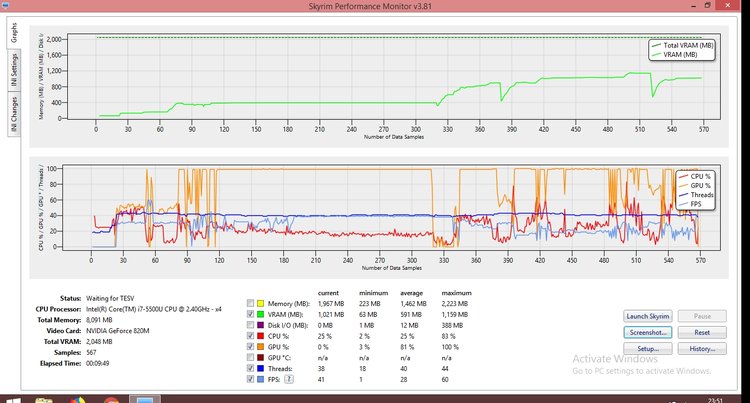Uncheck the GPU % checkbox
The width and height of the screenshot is (750, 403).
250,347
